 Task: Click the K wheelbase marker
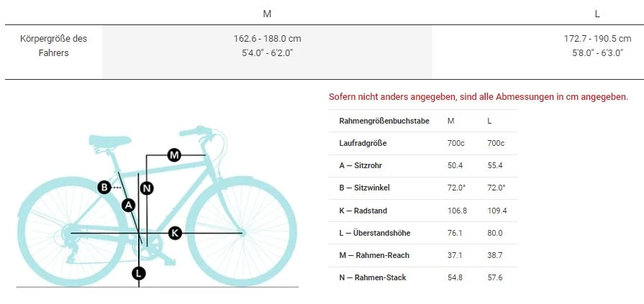point(175,232)
